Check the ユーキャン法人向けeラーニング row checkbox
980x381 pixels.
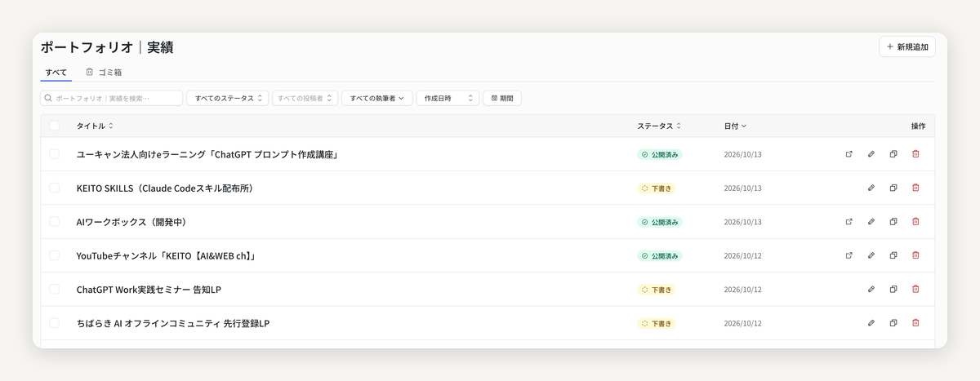click(55, 153)
